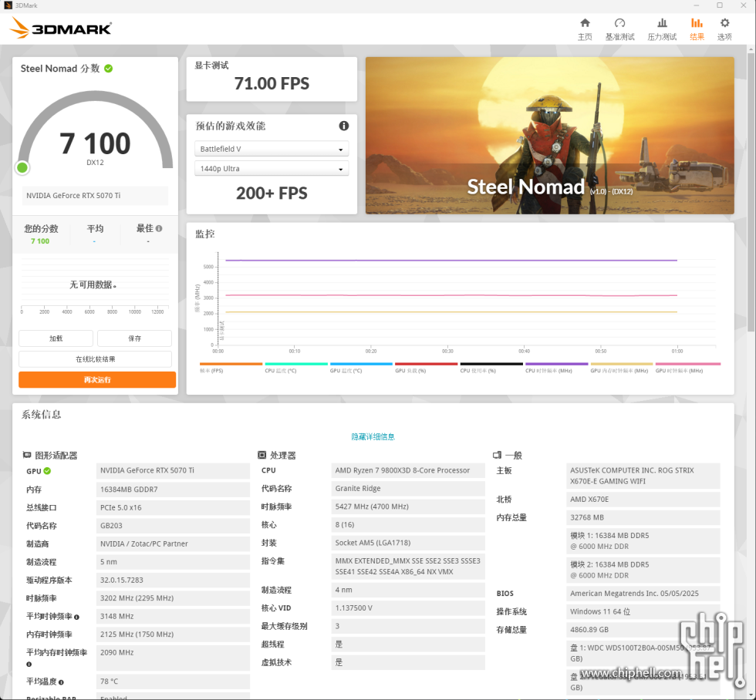Toggle the CPU 使用率 black legend swatch
The height and width of the screenshot is (700, 756).
coord(491,364)
